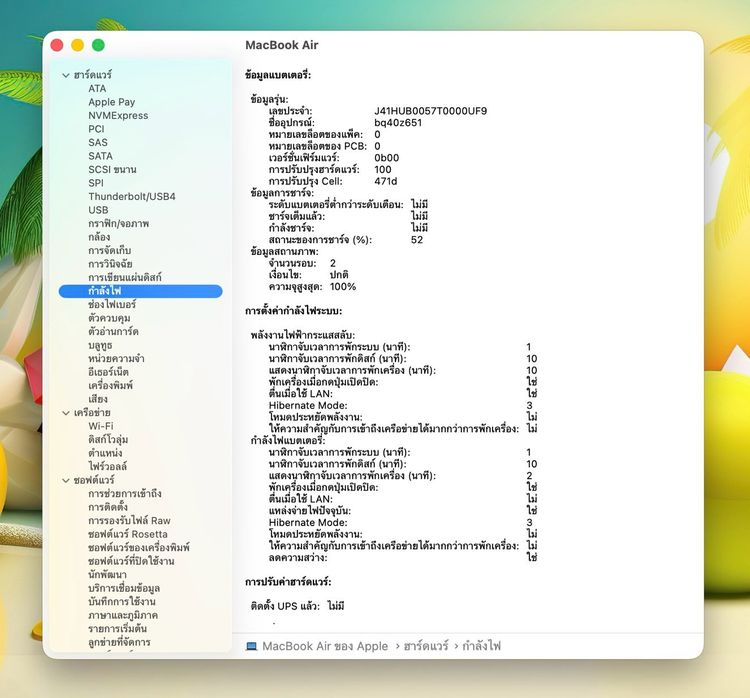
Task: Select SAS in the hardware list
Action: pyautogui.click(x=98, y=143)
